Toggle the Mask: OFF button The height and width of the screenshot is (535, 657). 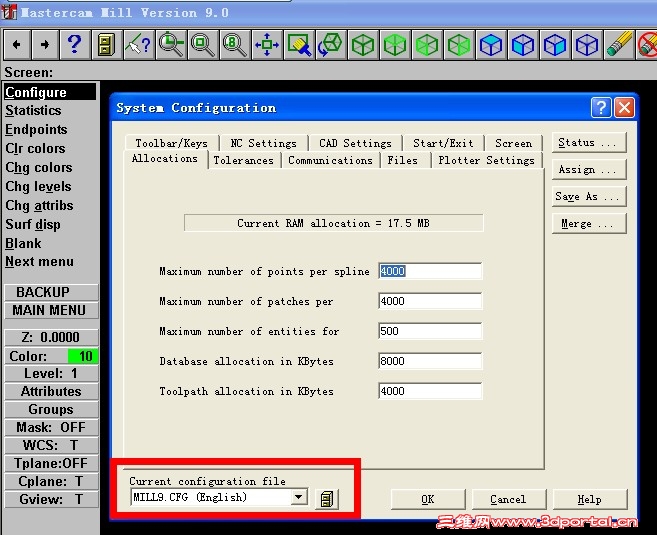(x=51, y=427)
